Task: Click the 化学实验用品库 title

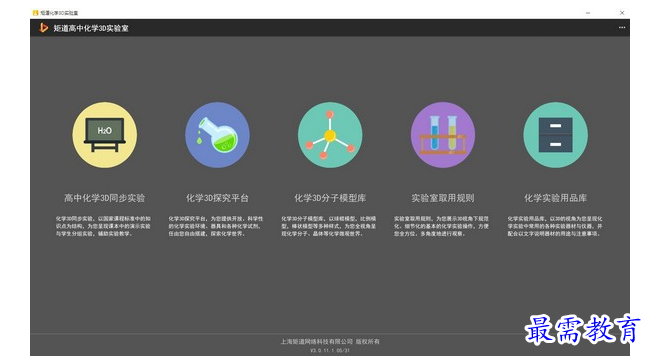Action: click(x=555, y=198)
